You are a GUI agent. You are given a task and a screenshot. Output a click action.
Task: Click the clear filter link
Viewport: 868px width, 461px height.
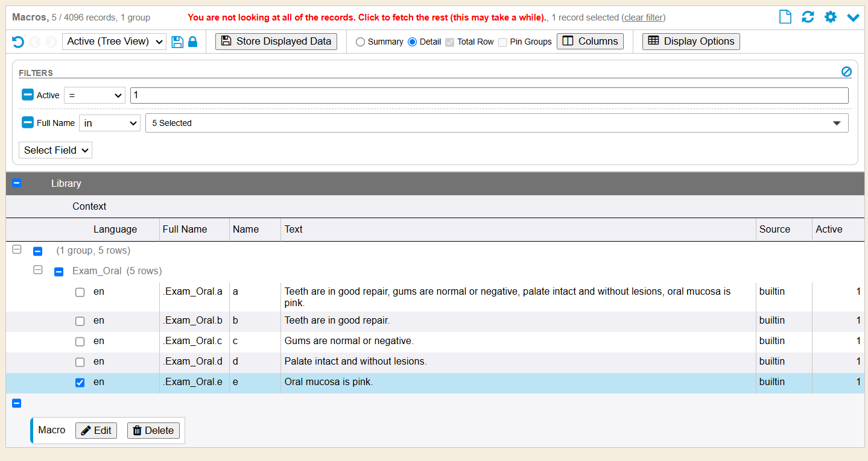(x=643, y=17)
